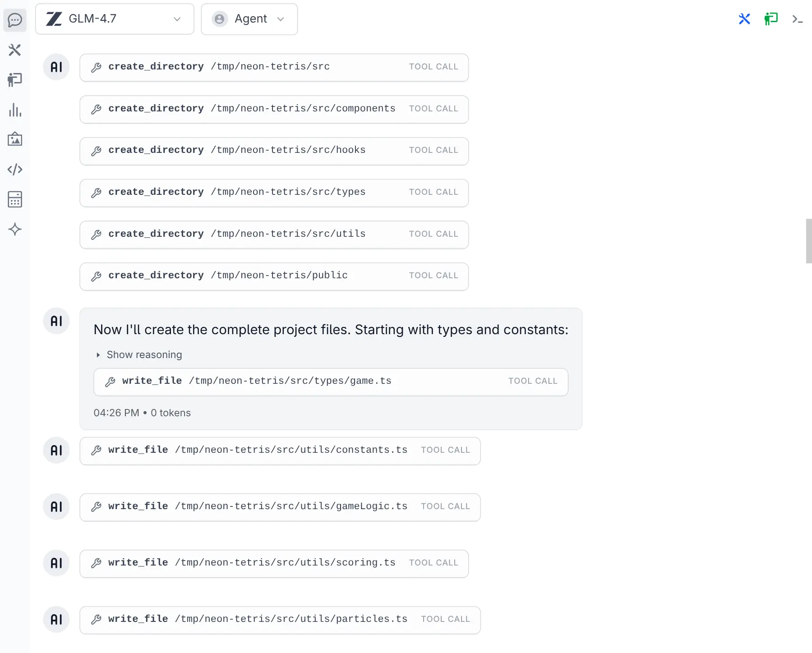Expand the write_file constants.ts tool call

(280, 451)
